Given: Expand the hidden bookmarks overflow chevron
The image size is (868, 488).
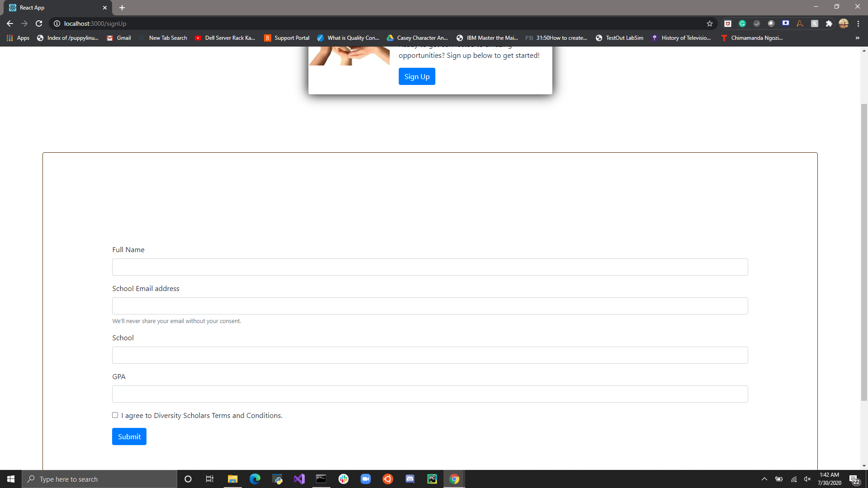Looking at the screenshot, I should 857,38.
